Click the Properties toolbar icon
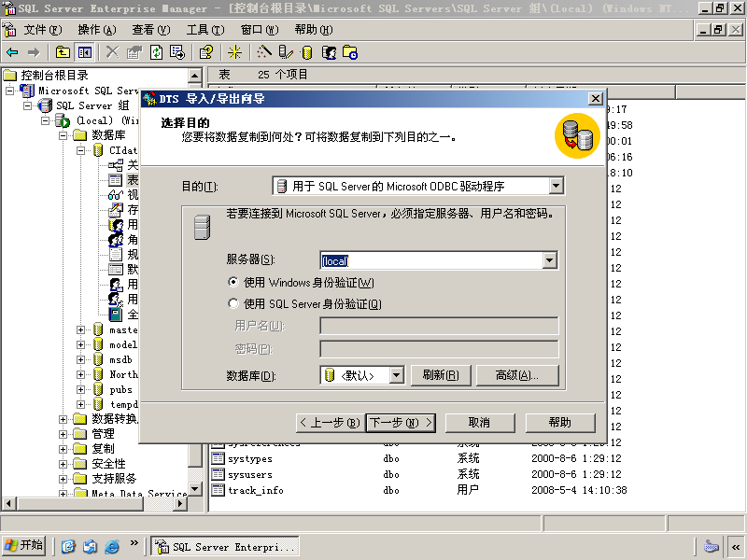Screen dimensions: 747x560 134,52
